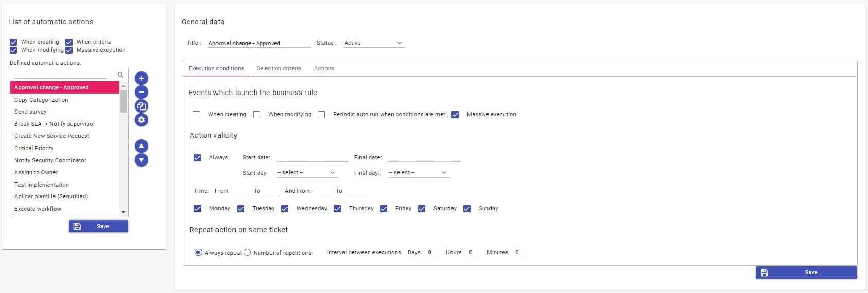The image size is (868, 293).
Task: Move the selected action up with the arrow icon
Action: click(x=141, y=146)
